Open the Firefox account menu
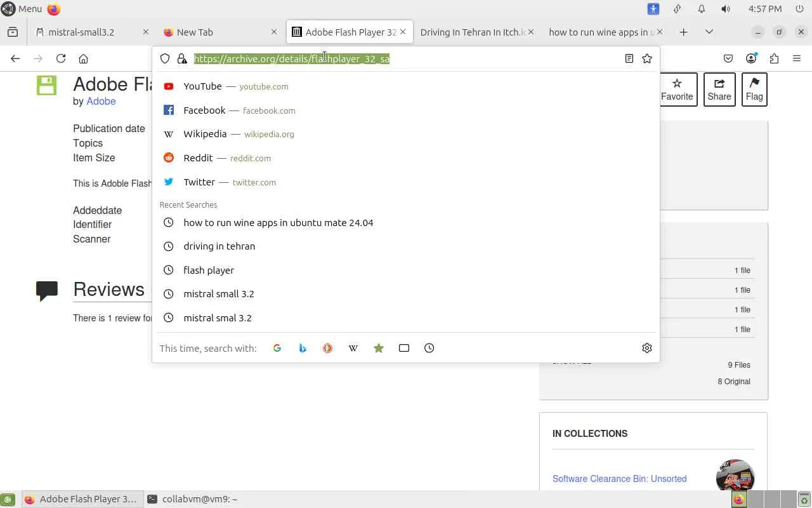 (x=751, y=58)
